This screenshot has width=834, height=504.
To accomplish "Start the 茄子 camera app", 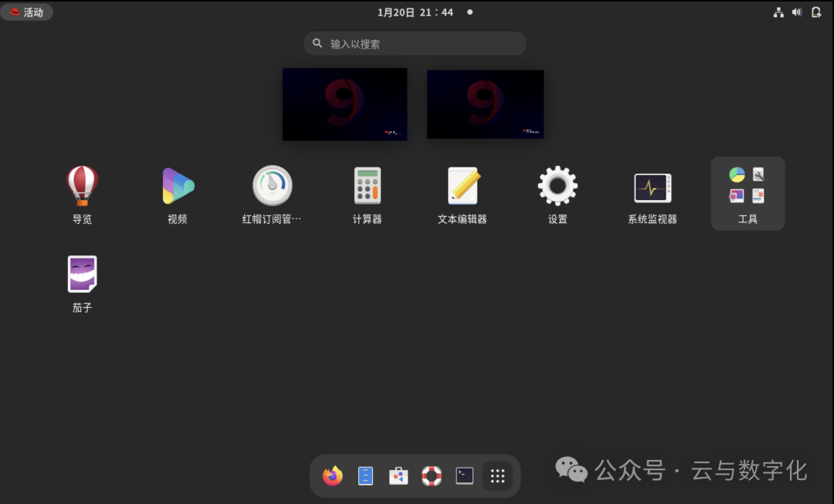I will pyautogui.click(x=82, y=274).
